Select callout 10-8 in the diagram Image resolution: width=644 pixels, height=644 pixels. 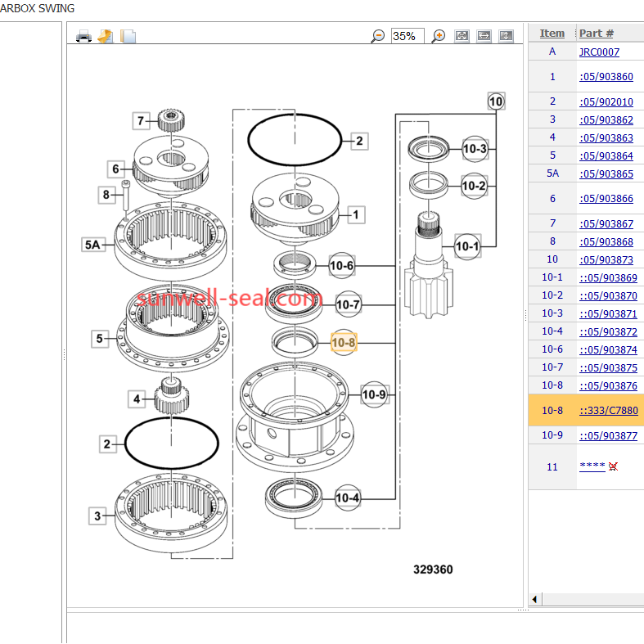[x=344, y=342]
